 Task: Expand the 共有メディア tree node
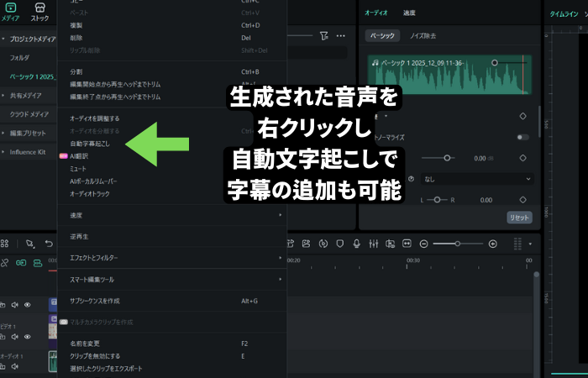[x=3, y=96]
